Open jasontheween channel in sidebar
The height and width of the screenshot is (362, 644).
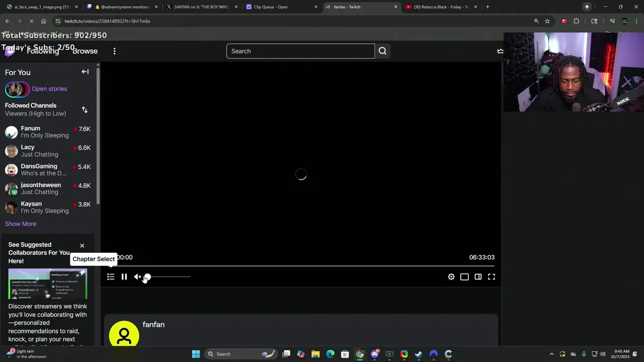click(48, 189)
